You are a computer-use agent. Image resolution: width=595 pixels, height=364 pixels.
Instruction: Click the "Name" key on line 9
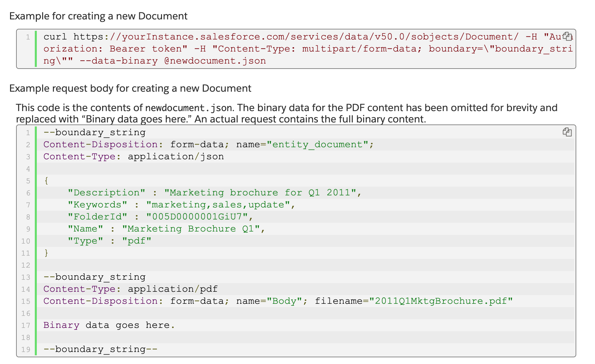(x=85, y=229)
